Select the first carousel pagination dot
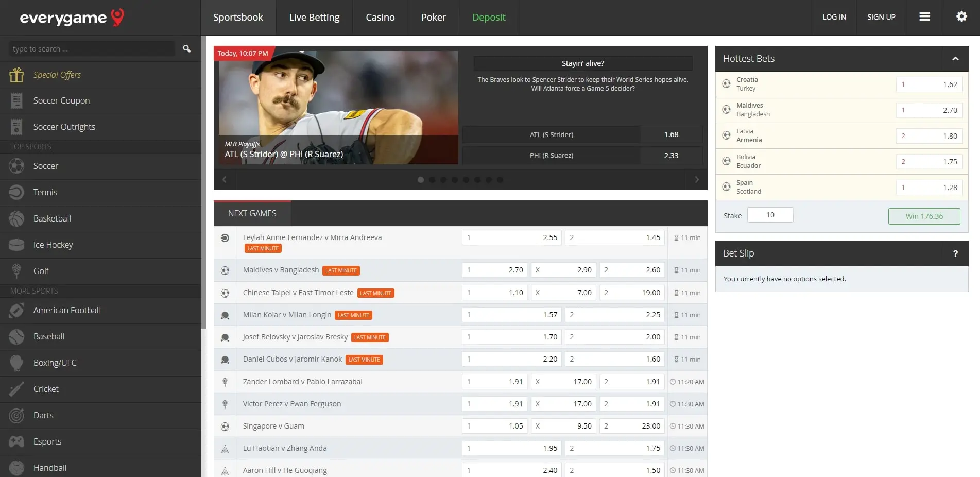 (x=421, y=180)
